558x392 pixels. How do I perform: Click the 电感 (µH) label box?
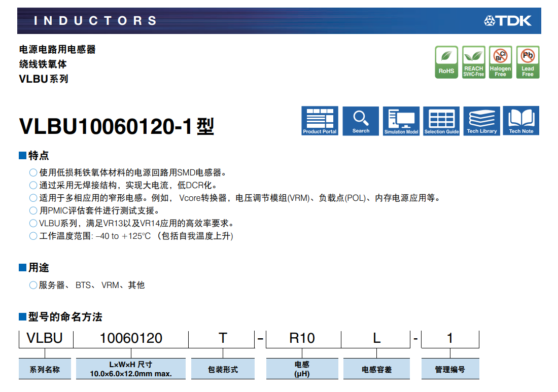coord(302,369)
